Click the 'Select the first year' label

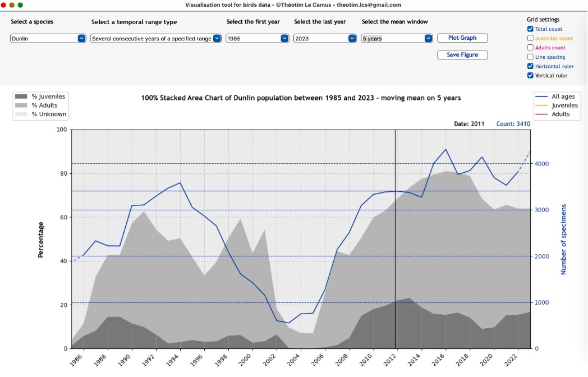253,22
